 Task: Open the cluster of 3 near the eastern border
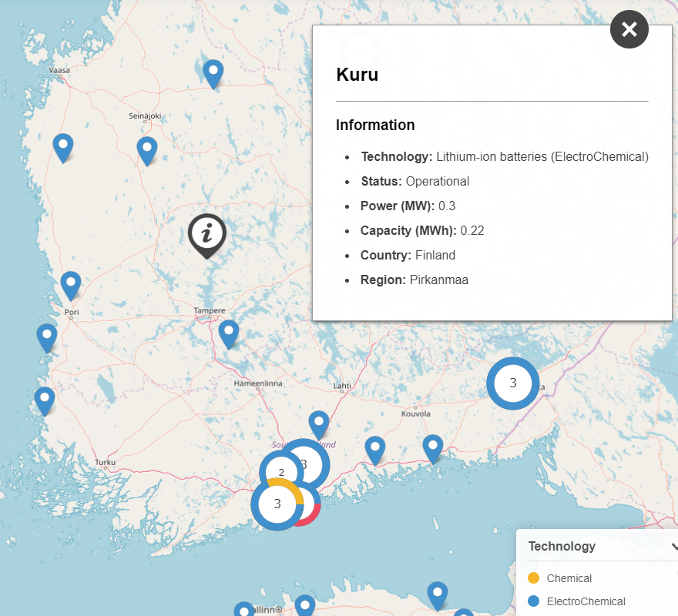tap(513, 383)
